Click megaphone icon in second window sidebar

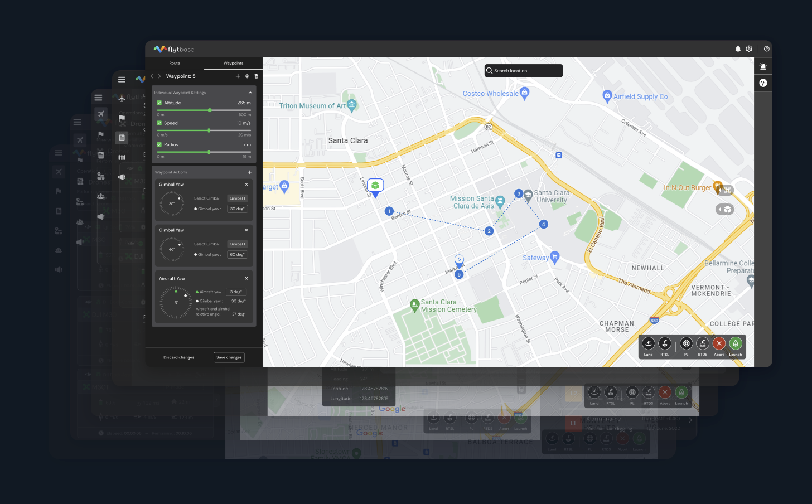(122, 177)
